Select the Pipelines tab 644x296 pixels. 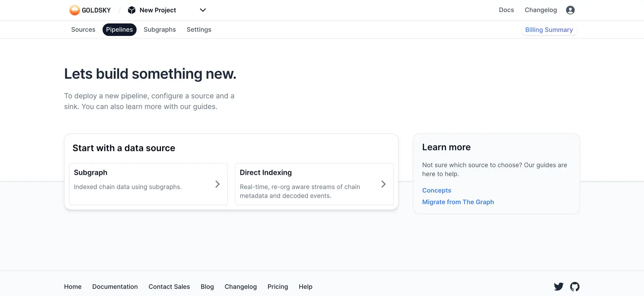(119, 30)
